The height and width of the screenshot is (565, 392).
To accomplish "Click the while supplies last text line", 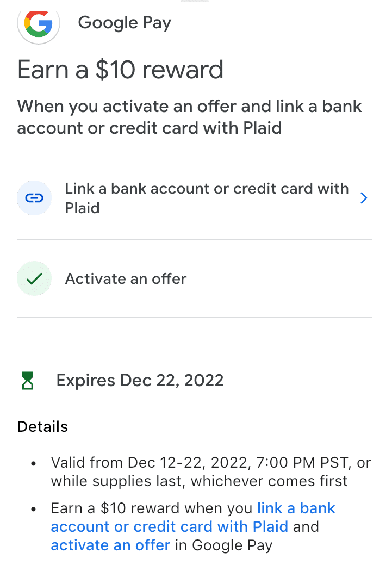I will tap(199, 481).
